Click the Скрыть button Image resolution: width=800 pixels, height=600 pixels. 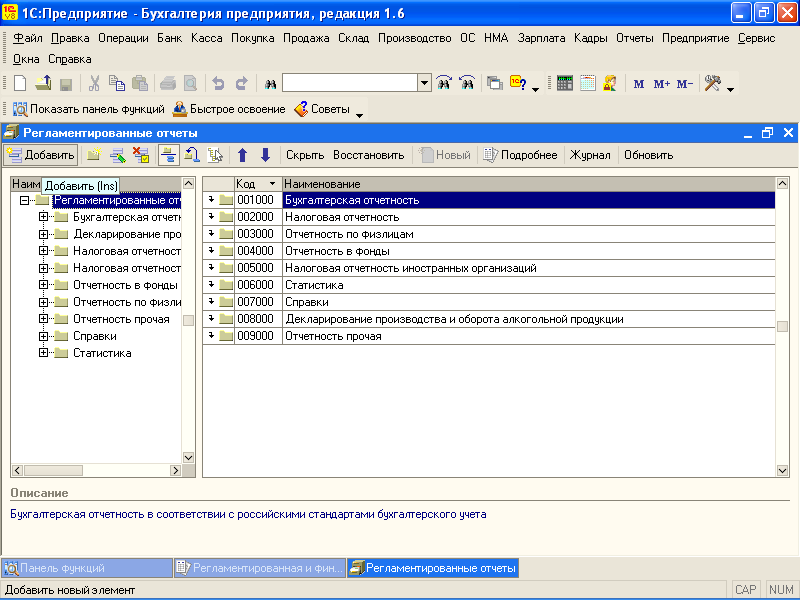pyautogui.click(x=305, y=155)
